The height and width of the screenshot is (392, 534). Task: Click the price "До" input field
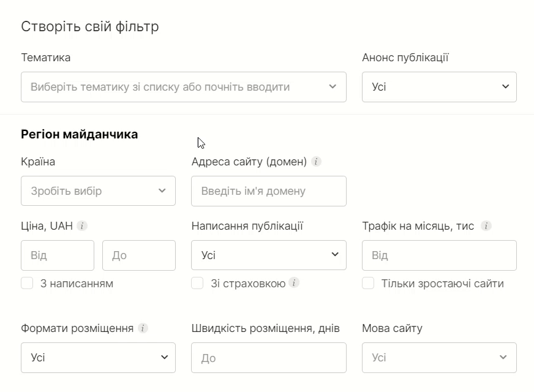(x=138, y=255)
